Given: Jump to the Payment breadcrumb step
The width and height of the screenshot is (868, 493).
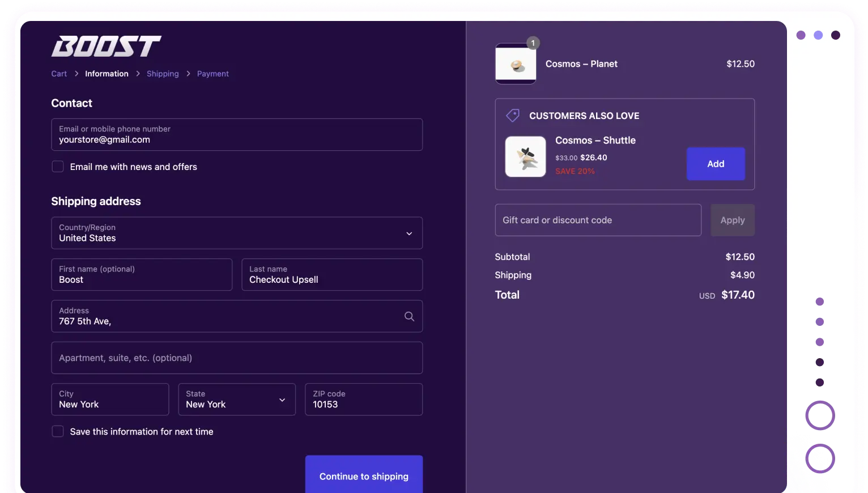Looking at the screenshot, I should coord(213,74).
